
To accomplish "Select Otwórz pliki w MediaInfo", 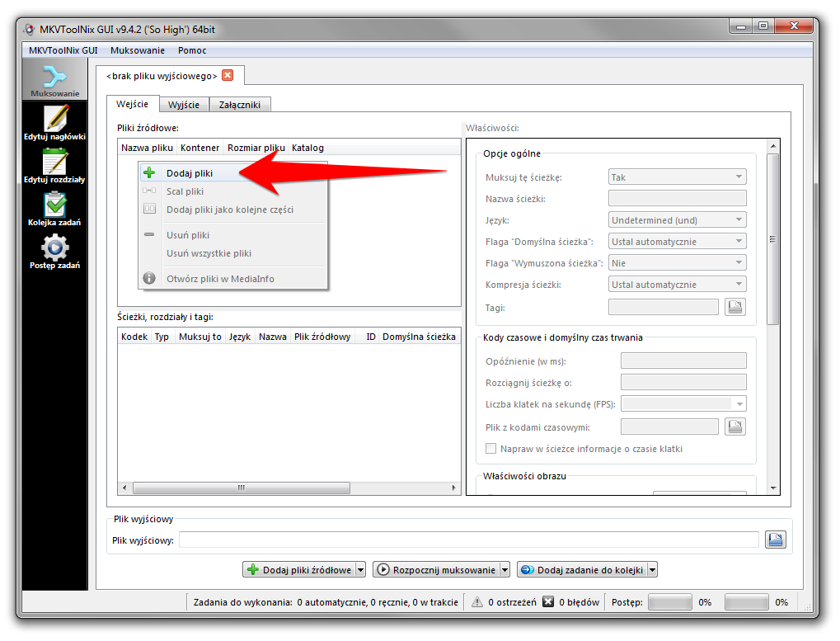I will pyautogui.click(x=233, y=279).
